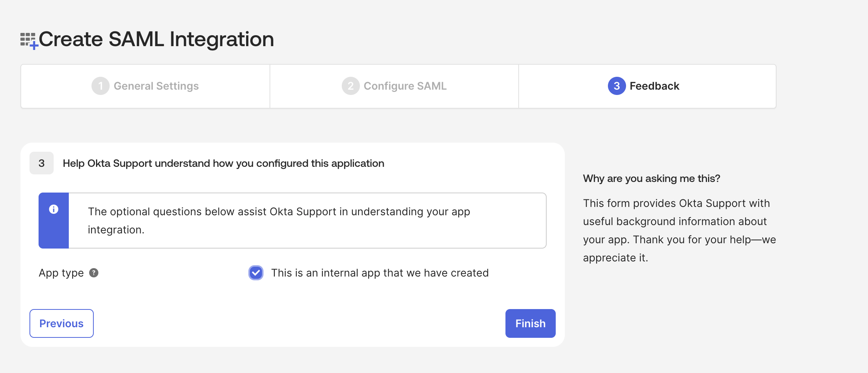This screenshot has height=373, width=868.
Task: Click the numbered circle for step 1
Action: point(100,86)
